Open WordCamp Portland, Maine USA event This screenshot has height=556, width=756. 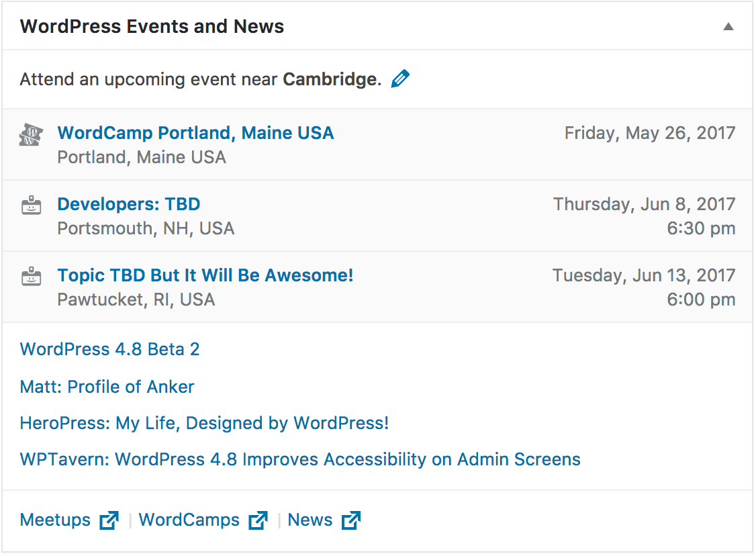[195, 133]
